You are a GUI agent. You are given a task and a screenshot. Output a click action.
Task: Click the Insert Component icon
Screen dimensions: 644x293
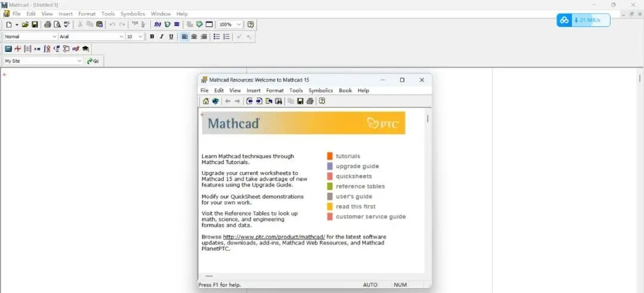coord(200,24)
